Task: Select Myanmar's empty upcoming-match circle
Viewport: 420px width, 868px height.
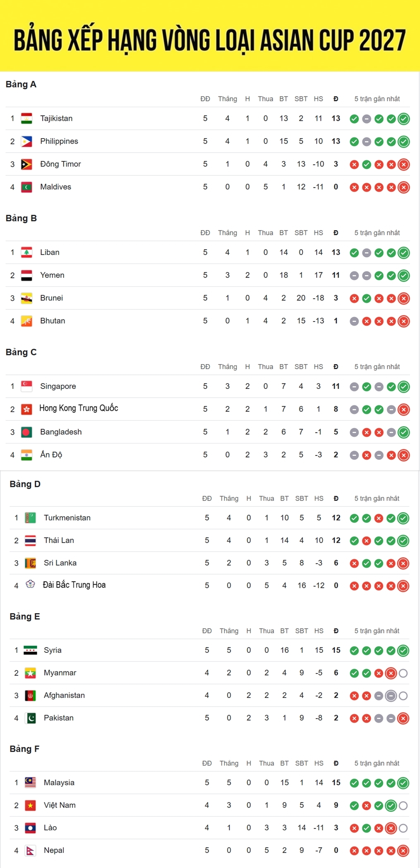Action: (403, 674)
